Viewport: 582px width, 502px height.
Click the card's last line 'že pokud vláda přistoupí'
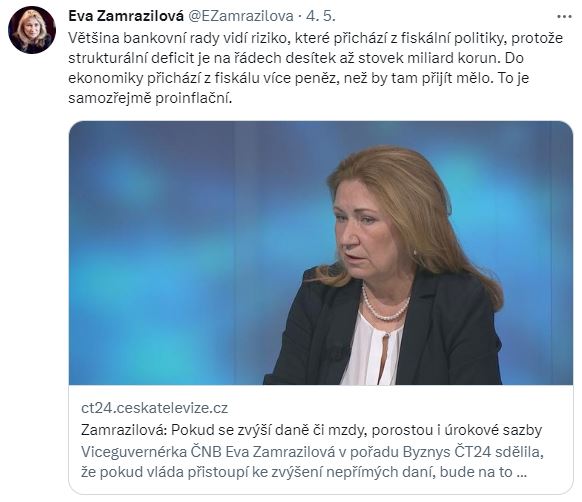coord(304,472)
